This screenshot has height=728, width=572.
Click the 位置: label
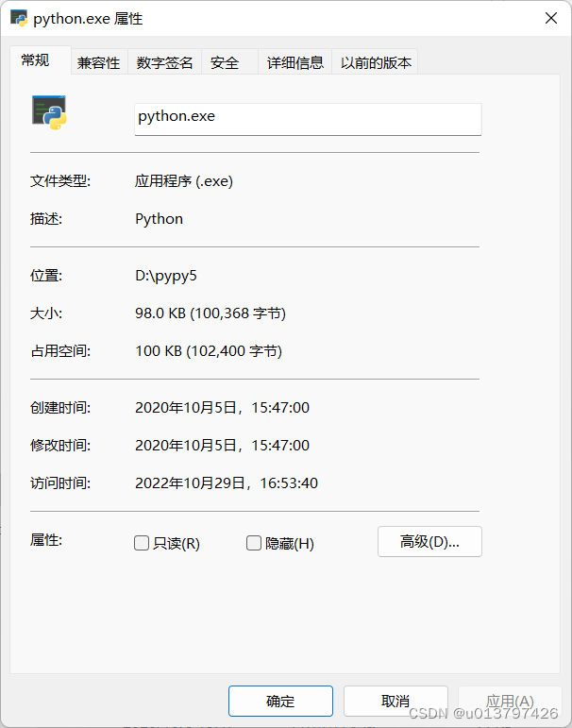(46, 276)
